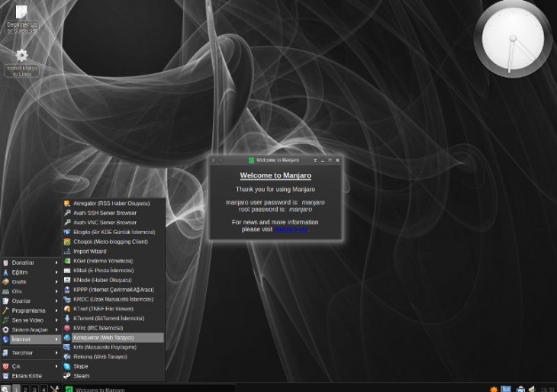This screenshot has height=392, width=557.
Task: Click the blue display tray icon
Action: pos(506,389)
